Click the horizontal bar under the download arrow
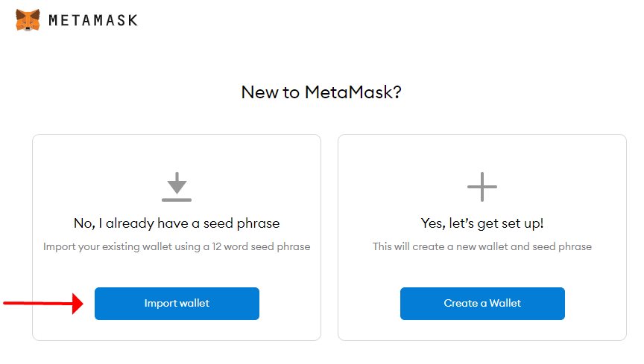 [x=177, y=199]
